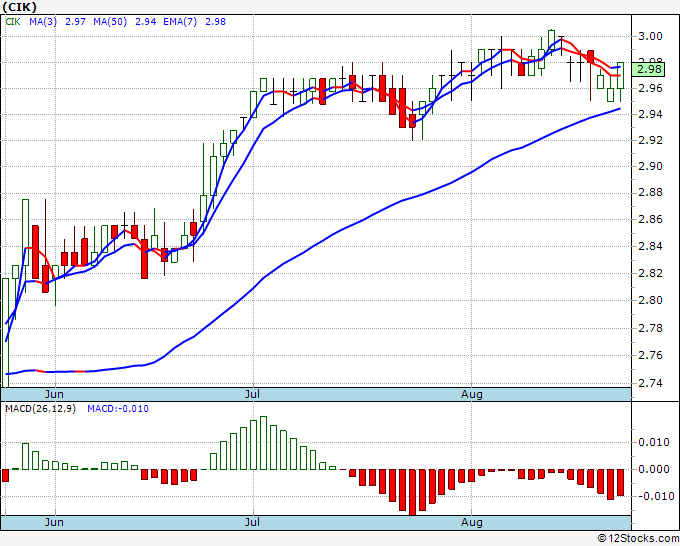Click Jul on the price chart time axis
This screenshot has height=546, width=680.
[x=252, y=394]
